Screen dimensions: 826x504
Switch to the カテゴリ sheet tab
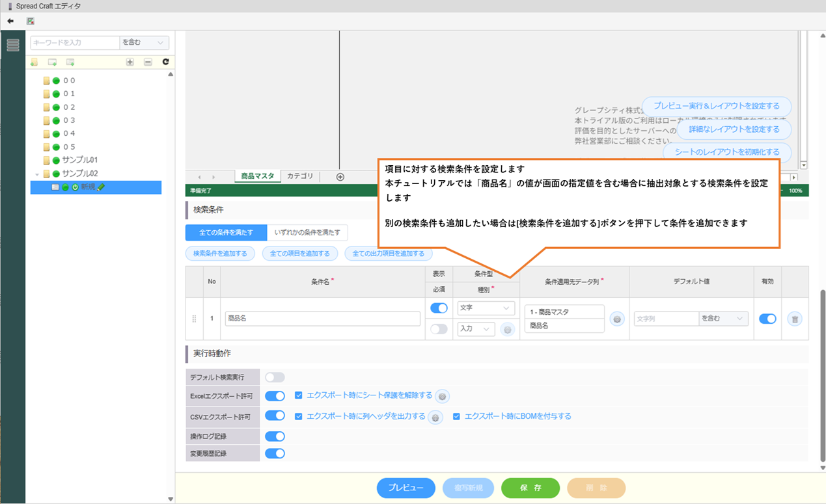(x=300, y=176)
